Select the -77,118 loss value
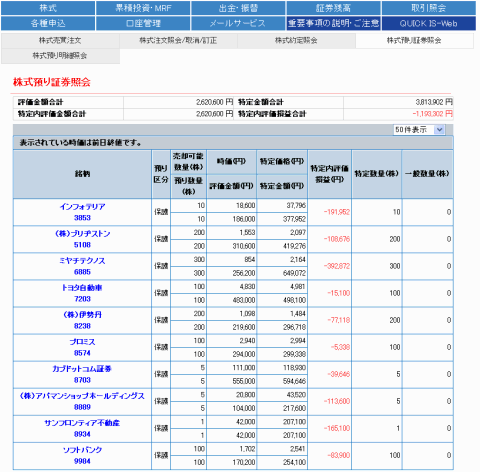Screen dimensions: 480x472 pyautogui.click(x=338, y=320)
